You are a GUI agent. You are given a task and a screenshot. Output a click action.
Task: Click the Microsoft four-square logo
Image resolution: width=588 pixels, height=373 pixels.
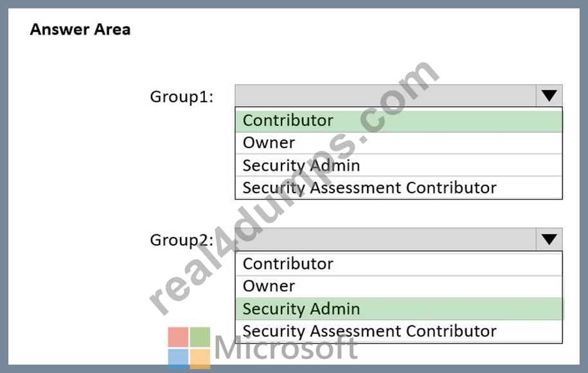(189, 347)
